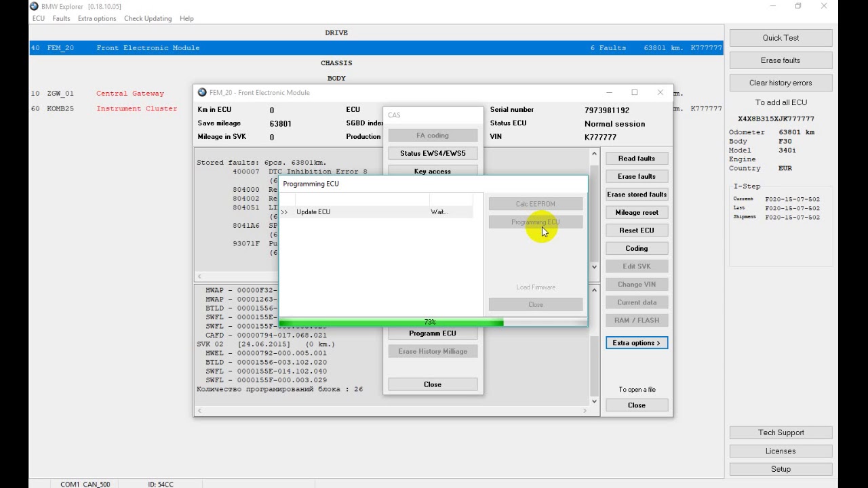
Task: Open the ECU menu
Action: click(39, 18)
